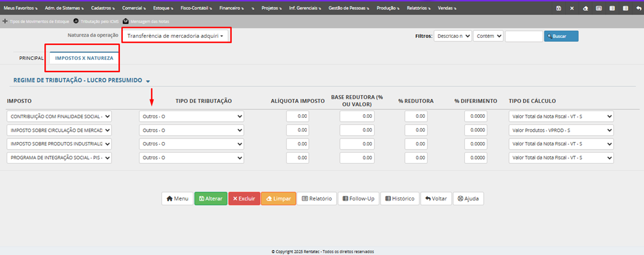Viewport: 644px width, 255px height.
Task: Open the Estoque menu
Action: click(x=161, y=8)
